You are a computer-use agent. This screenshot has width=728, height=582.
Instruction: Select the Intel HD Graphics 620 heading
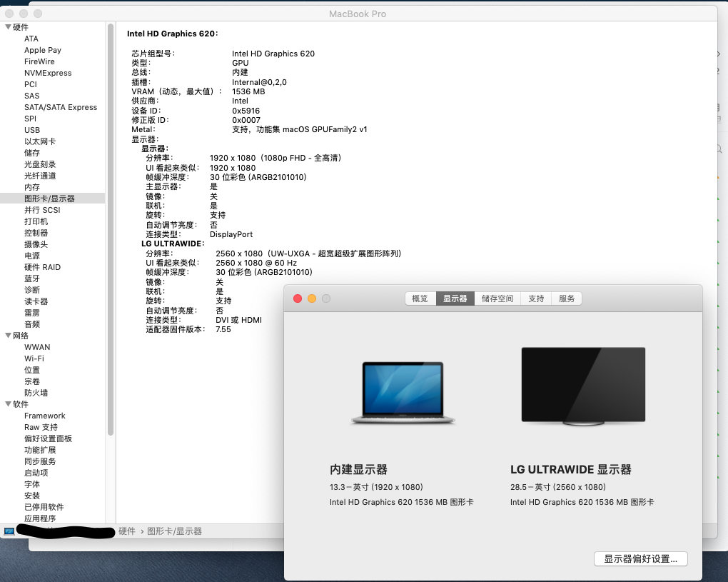172,34
